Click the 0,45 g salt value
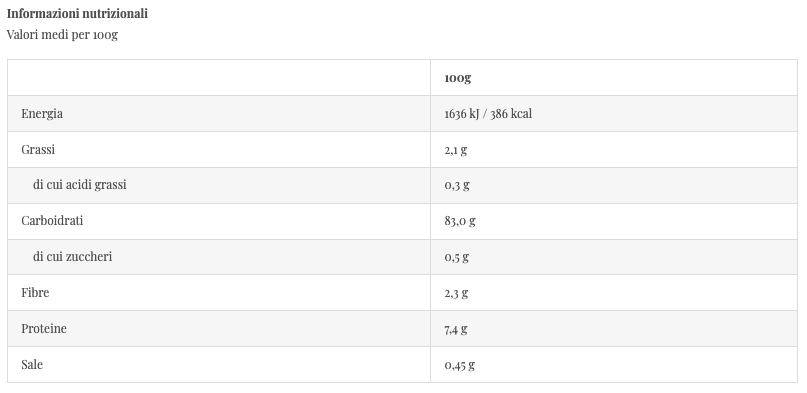The height and width of the screenshot is (393, 807). [460, 365]
